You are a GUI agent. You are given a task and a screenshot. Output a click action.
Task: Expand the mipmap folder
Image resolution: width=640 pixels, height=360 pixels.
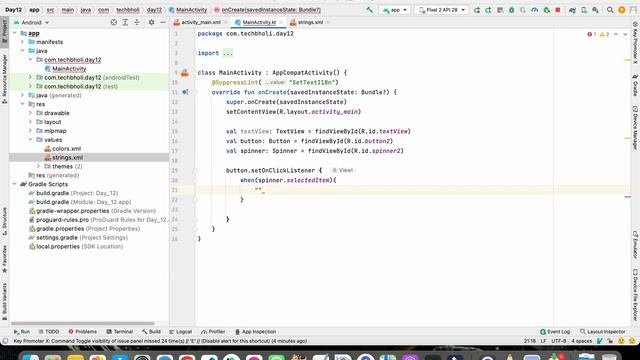pyautogui.click(x=30, y=131)
